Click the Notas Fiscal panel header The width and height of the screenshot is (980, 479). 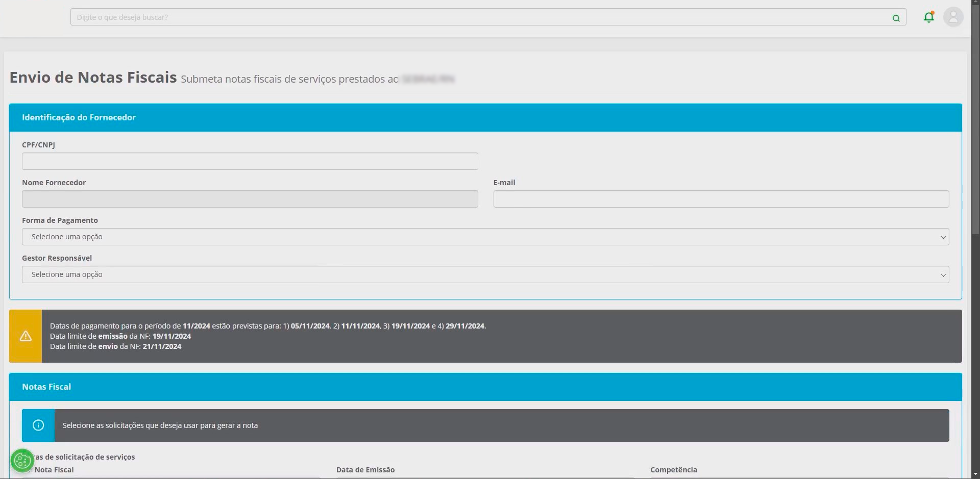coord(46,387)
